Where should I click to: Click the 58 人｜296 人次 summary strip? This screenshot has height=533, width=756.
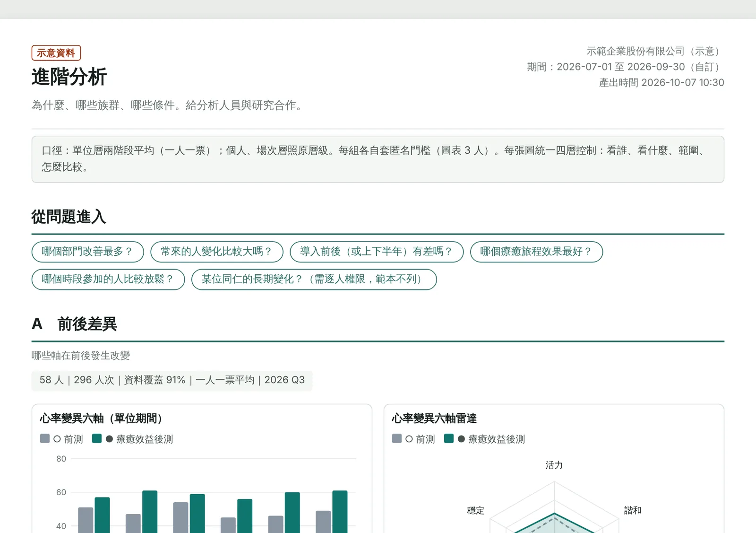pyautogui.click(x=172, y=380)
